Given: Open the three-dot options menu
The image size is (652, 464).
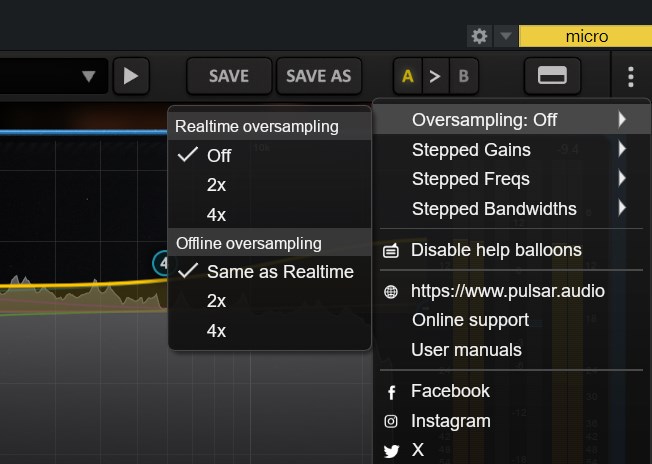Looking at the screenshot, I should tap(630, 76).
